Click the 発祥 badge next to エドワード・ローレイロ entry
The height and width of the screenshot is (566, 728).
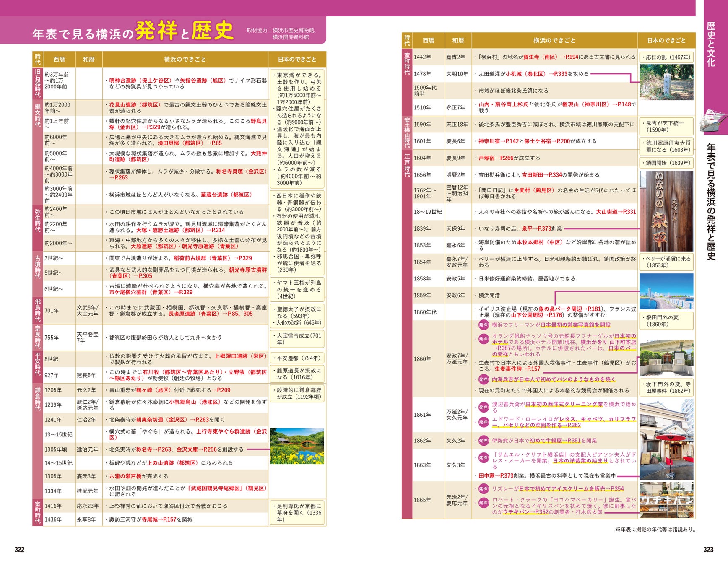pos(484,422)
